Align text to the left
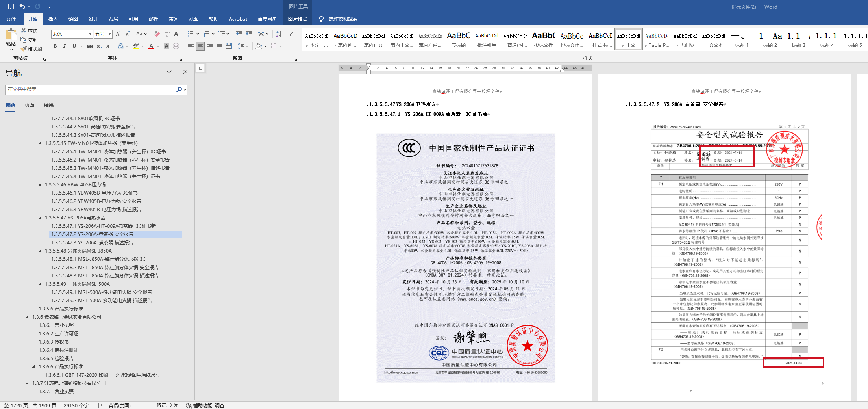 (x=191, y=46)
